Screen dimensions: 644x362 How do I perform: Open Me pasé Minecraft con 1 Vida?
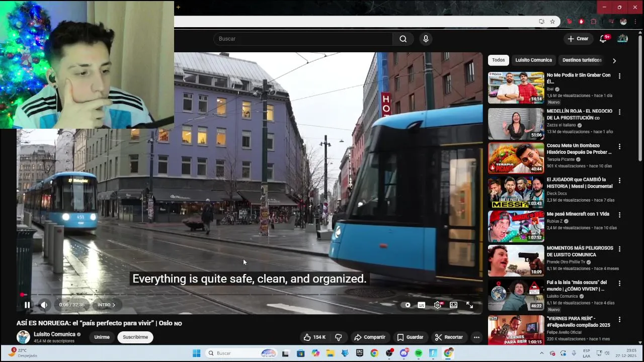pyautogui.click(x=578, y=214)
